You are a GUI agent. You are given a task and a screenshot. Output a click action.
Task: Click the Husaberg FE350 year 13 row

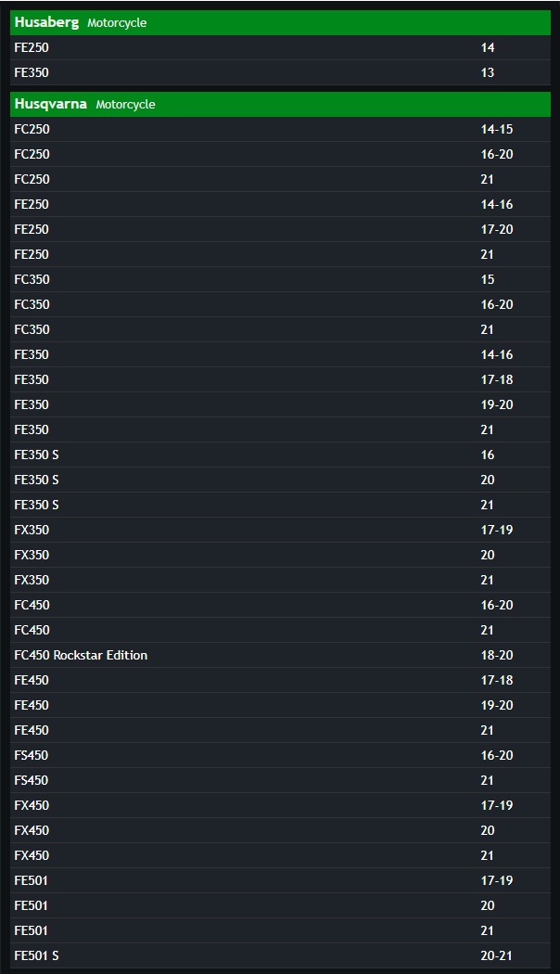pos(280,72)
